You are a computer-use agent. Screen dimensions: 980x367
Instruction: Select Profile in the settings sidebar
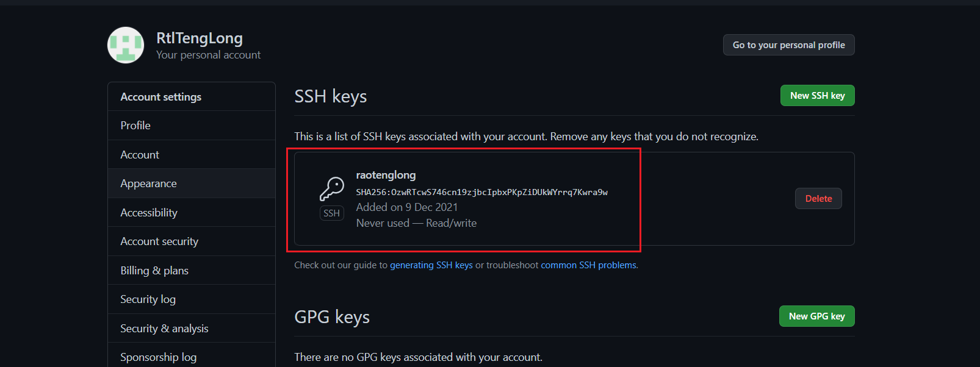(x=135, y=125)
